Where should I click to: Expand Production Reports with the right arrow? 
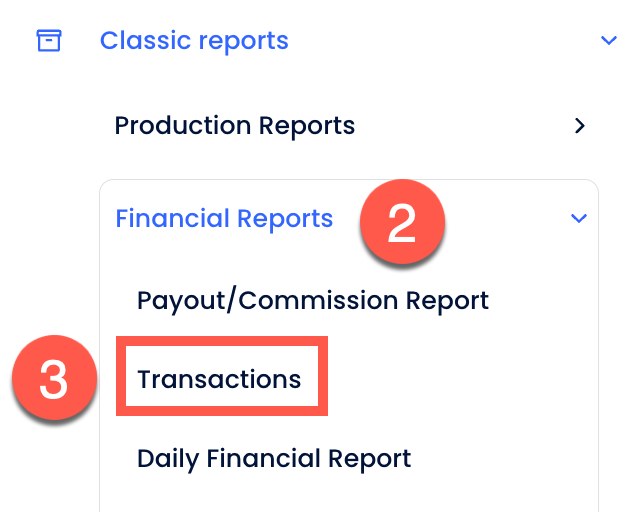[579, 126]
